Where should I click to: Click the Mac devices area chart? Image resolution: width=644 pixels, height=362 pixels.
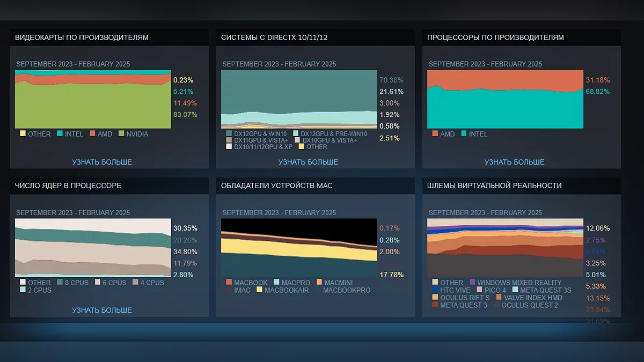pos(299,247)
